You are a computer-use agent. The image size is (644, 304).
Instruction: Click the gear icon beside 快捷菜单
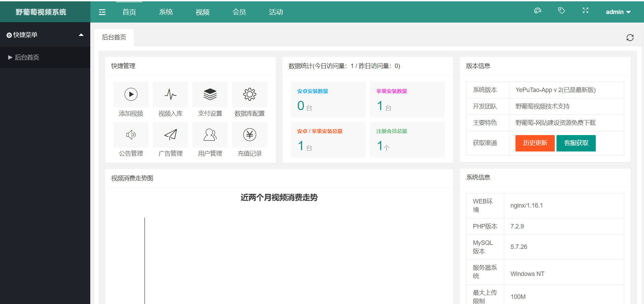pos(9,35)
